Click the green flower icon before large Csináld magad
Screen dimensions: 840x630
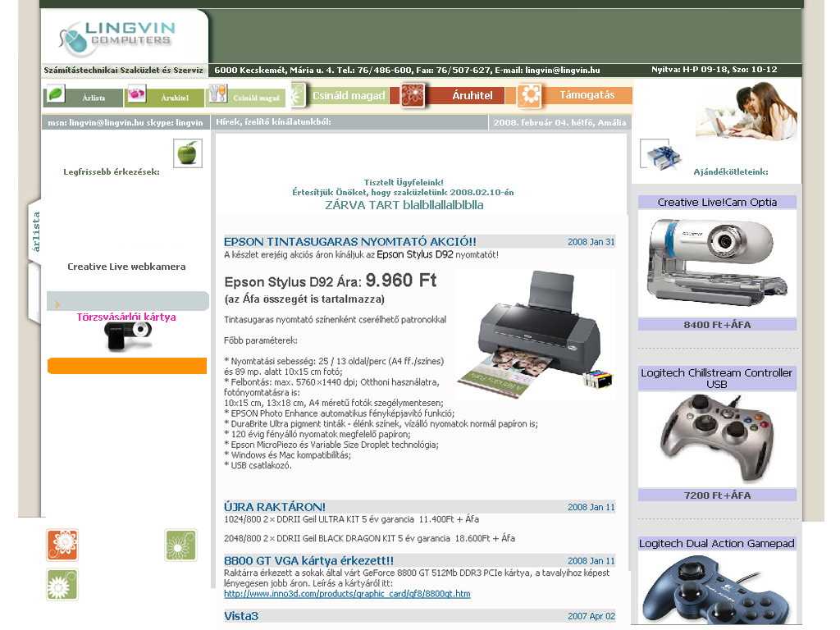[x=298, y=95]
